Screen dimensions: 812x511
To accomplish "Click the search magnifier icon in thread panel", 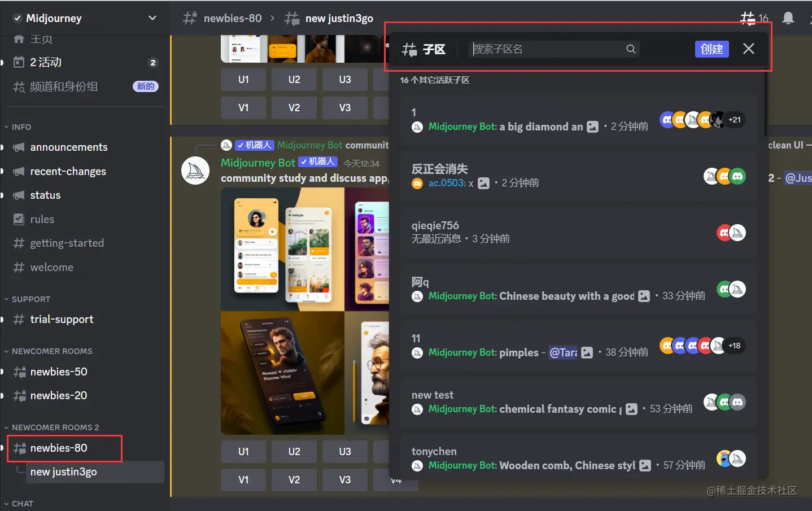I will [631, 49].
